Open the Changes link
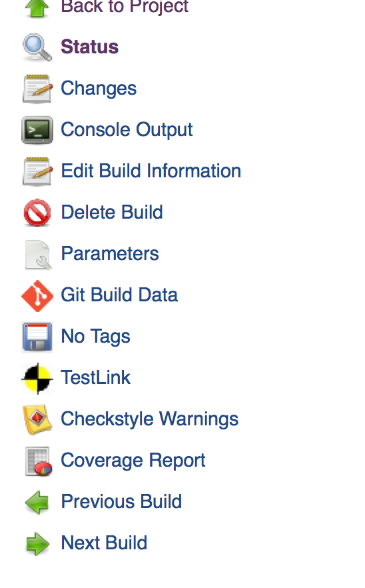 pos(99,89)
